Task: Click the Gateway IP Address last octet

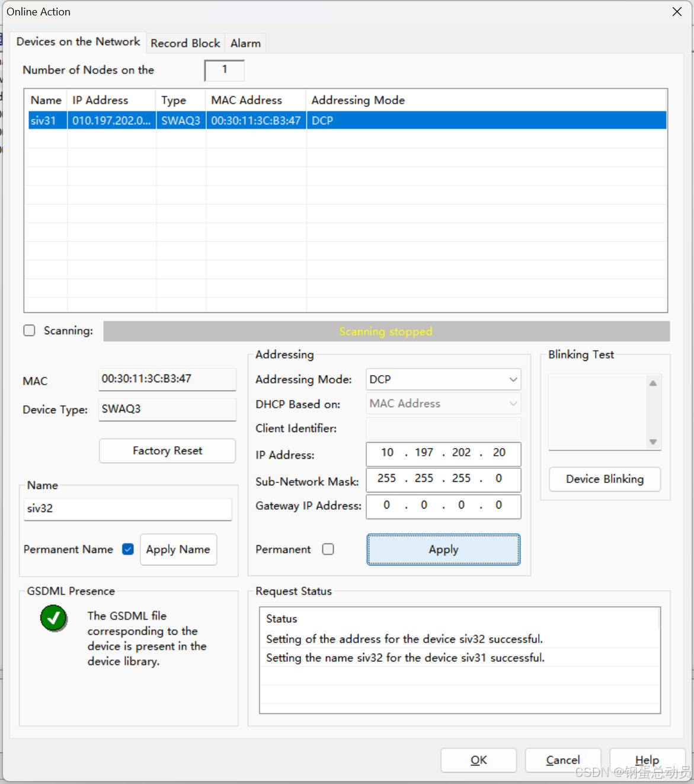Action: click(499, 505)
